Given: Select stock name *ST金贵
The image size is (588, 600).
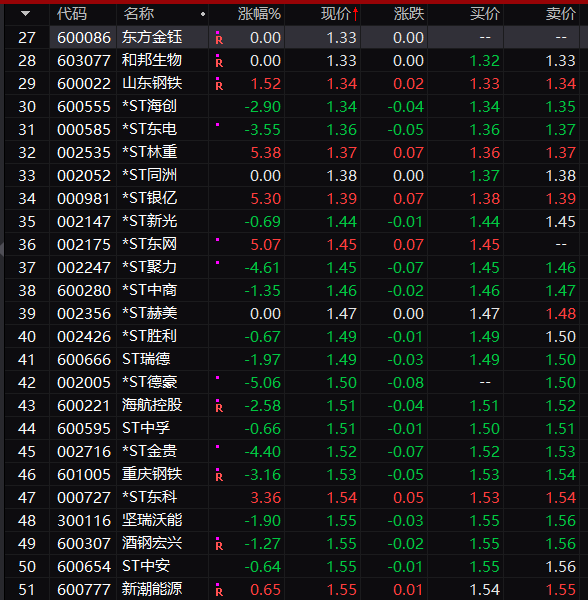Looking at the screenshot, I should [x=149, y=451].
